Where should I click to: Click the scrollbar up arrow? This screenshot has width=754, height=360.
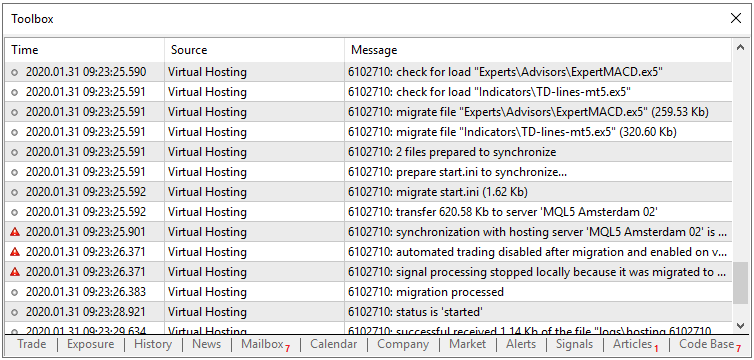(740, 47)
